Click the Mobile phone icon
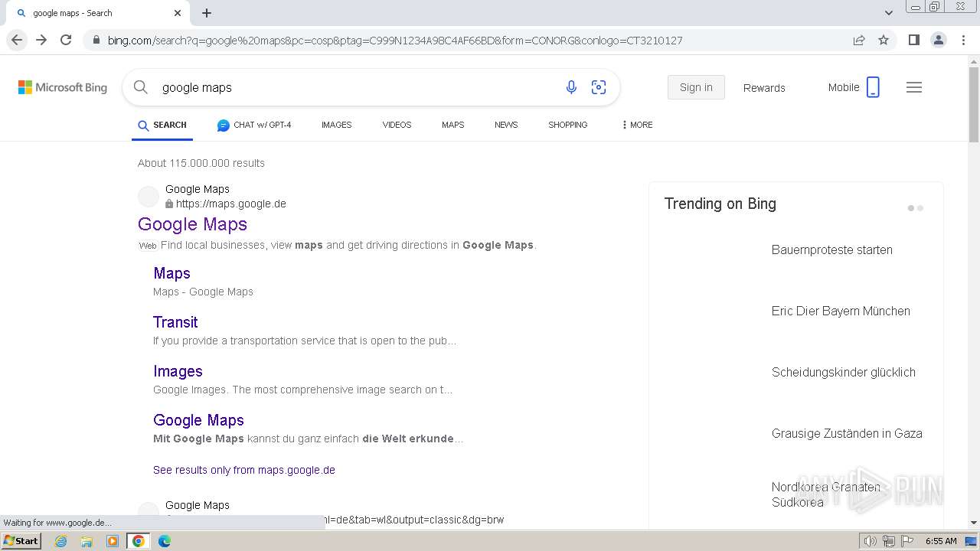This screenshot has width=980, height=551. (873, 87)
